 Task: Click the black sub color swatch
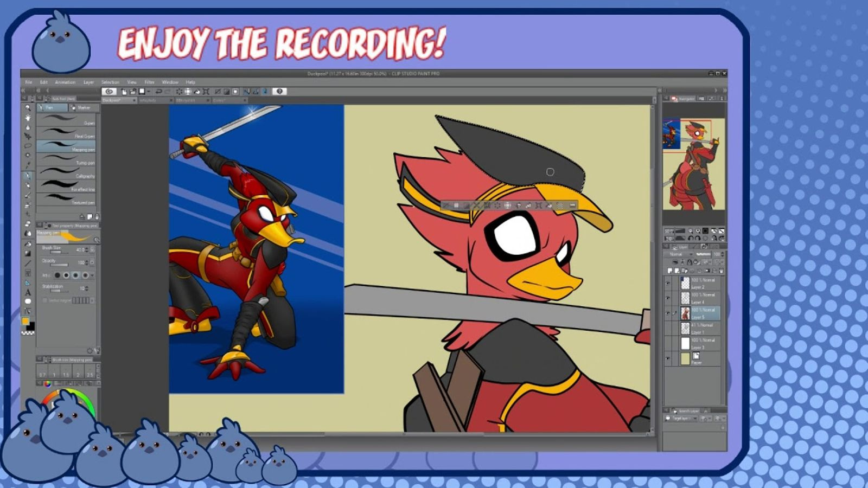tap(31, 326)
